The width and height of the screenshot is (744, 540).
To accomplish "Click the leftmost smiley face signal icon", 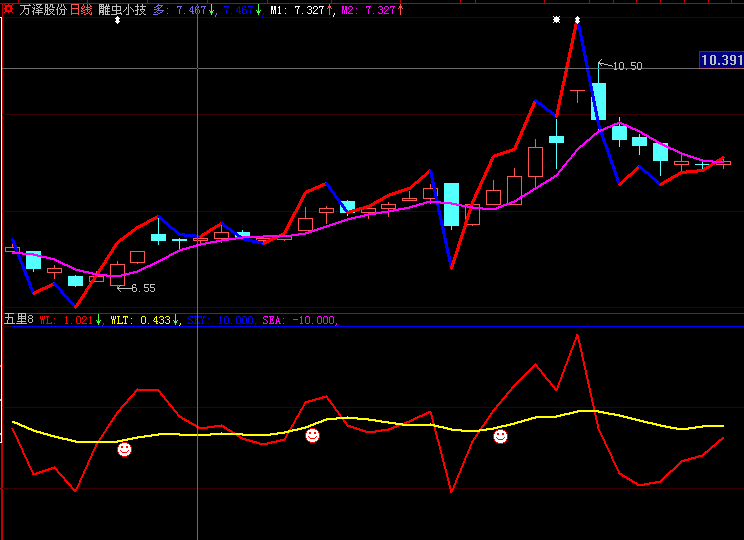I will click(124, 450).
